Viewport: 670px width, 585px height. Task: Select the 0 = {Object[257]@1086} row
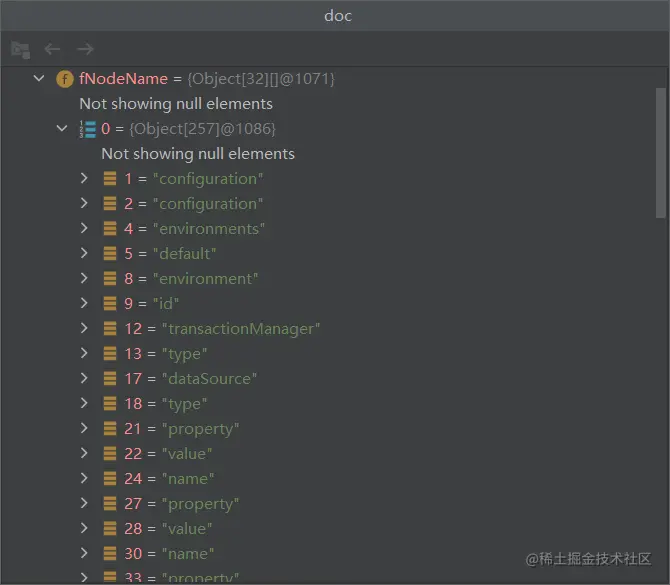328,129
